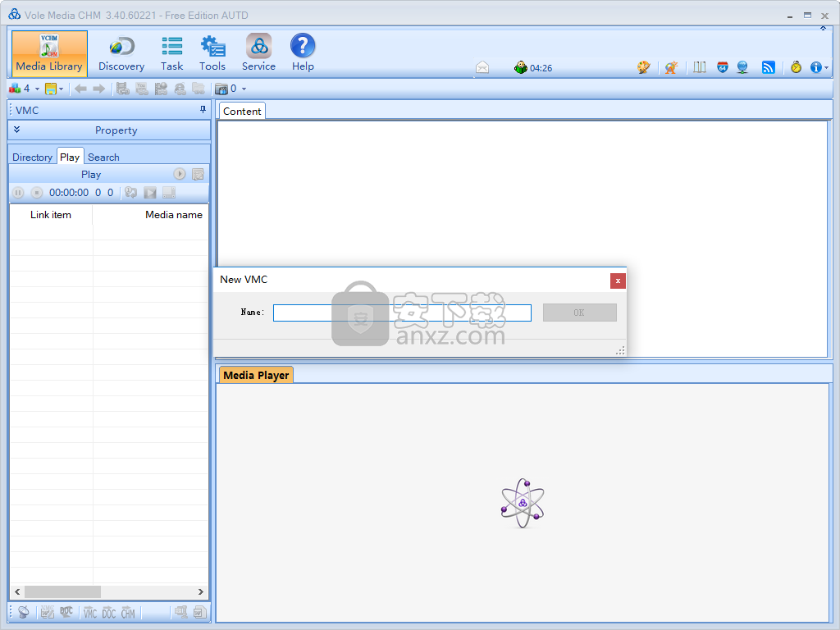Click the blue RSS feed icon
Screen dimensions: 840x630
point(769,68)
